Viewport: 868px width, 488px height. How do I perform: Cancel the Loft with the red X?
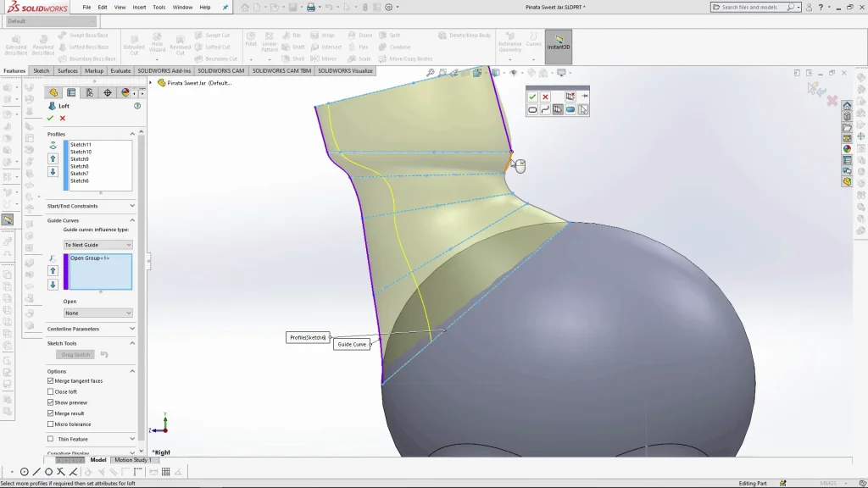click(x=62, y=119)
